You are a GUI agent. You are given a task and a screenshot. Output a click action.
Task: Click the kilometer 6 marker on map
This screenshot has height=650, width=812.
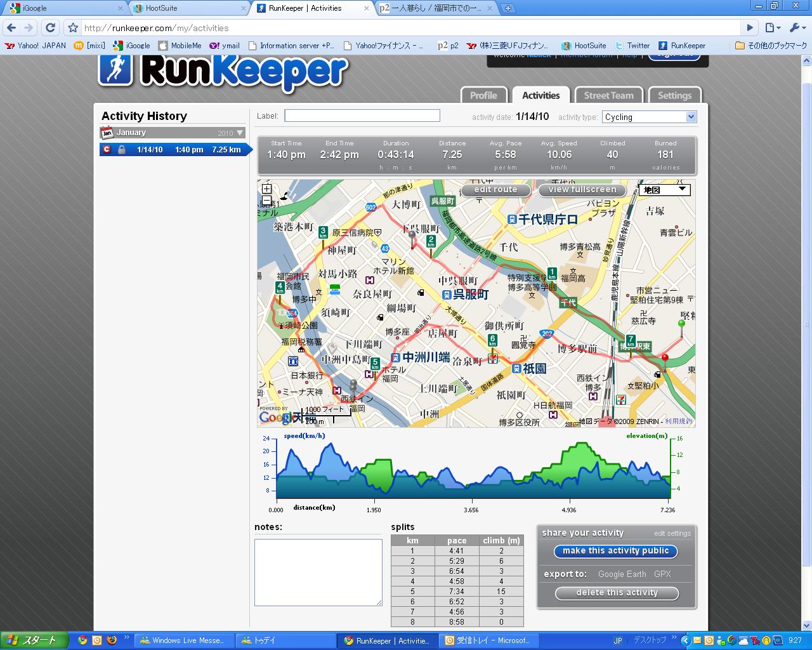492,340
